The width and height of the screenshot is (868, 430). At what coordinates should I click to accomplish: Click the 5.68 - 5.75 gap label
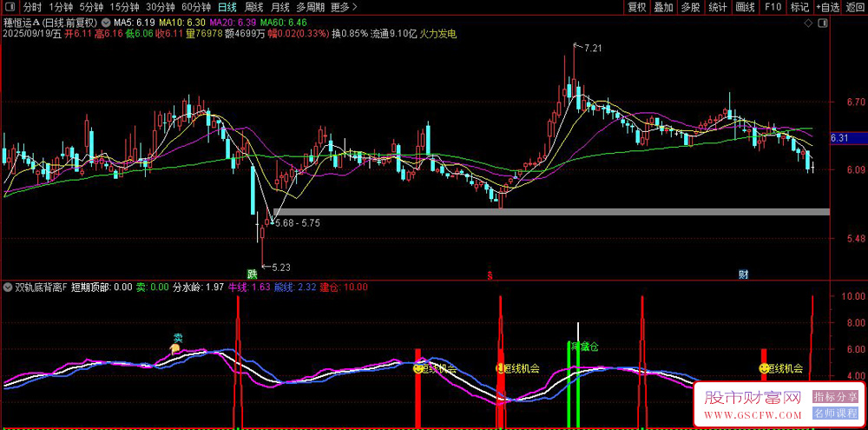coord(298,222)
